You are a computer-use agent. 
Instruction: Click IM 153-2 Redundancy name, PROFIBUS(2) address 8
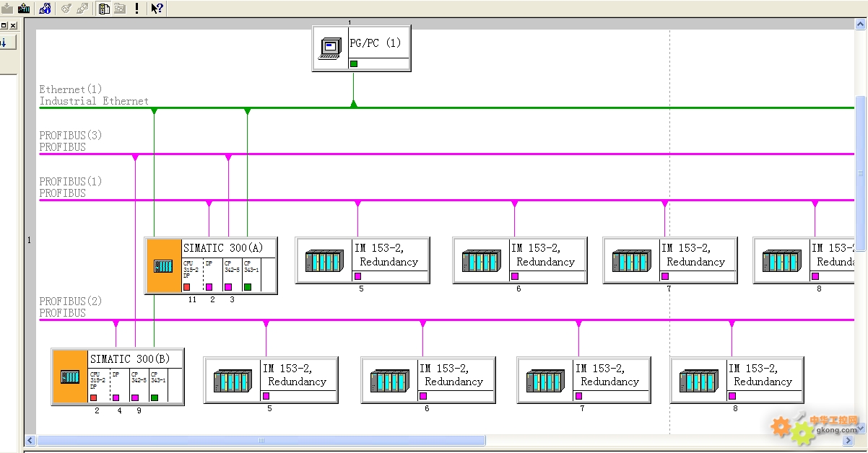click(760, 374)
